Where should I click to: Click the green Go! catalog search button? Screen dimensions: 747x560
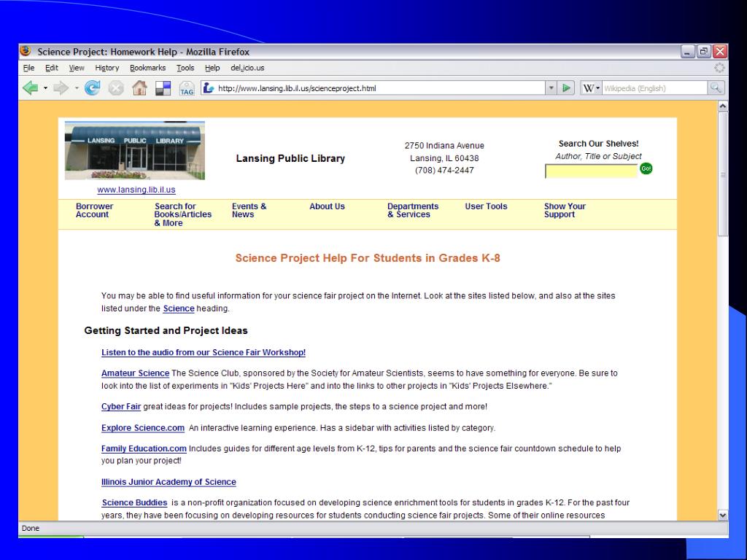tap(646, 168)
